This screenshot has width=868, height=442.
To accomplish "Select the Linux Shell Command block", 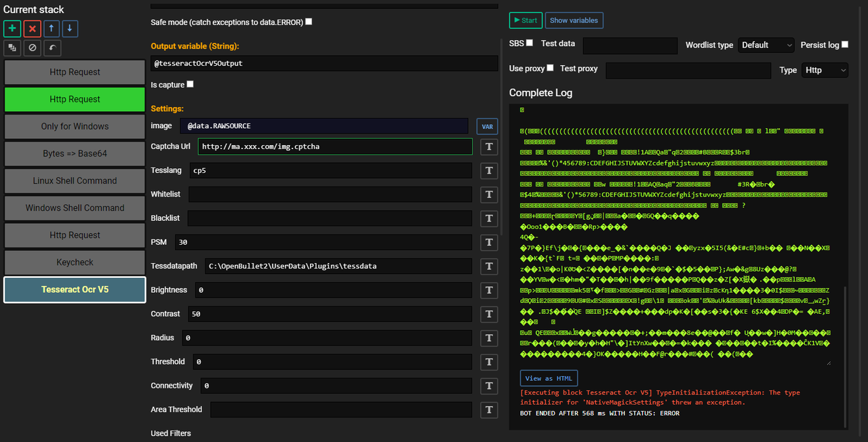I will click(75, 180).
